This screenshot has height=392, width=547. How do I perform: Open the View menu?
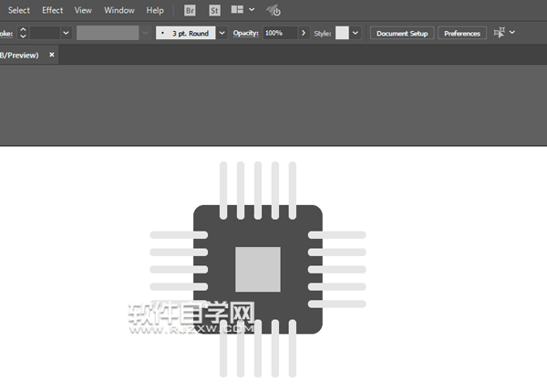coord(83,10)
